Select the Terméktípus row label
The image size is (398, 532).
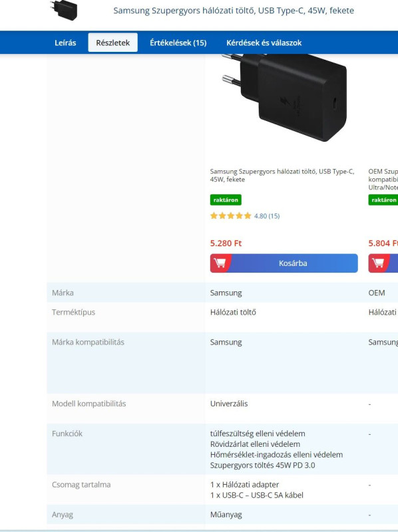pos(73,312)
